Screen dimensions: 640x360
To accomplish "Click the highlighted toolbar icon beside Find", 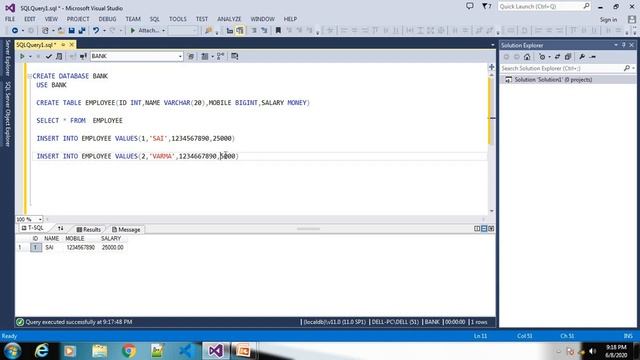I will [240, 31].
